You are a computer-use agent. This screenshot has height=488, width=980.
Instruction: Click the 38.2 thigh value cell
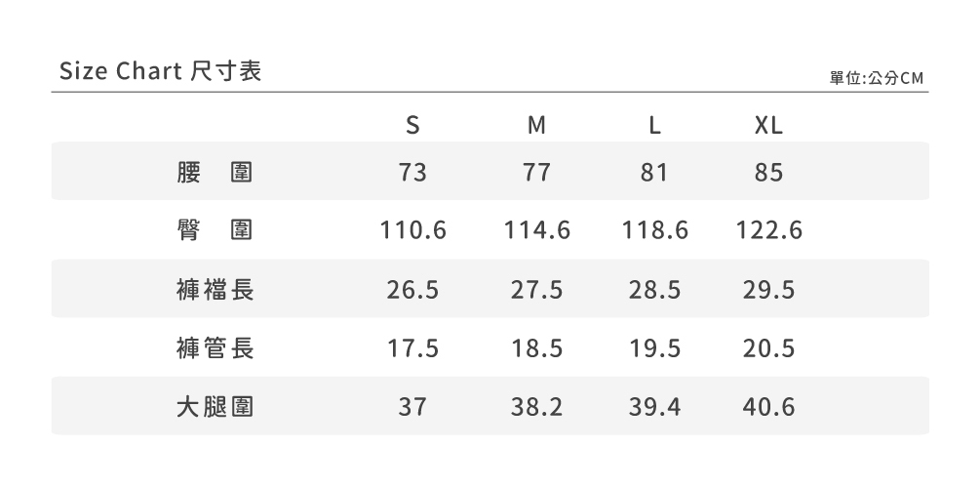536,406
